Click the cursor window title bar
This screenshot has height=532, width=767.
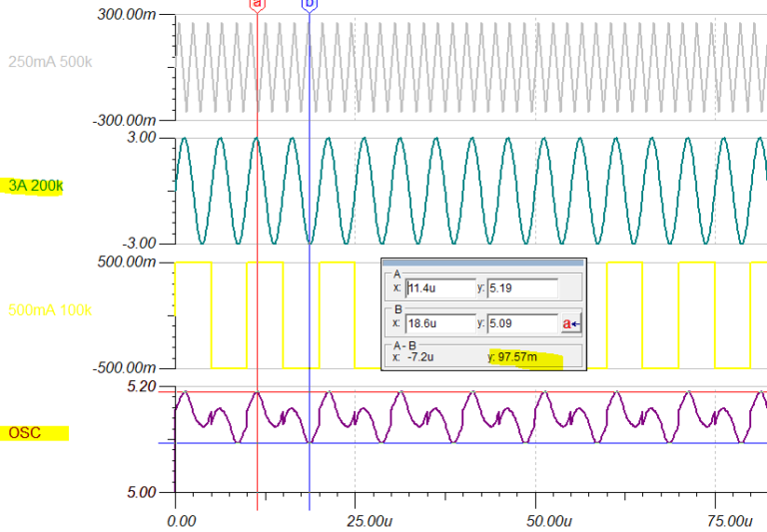[483, 263]
